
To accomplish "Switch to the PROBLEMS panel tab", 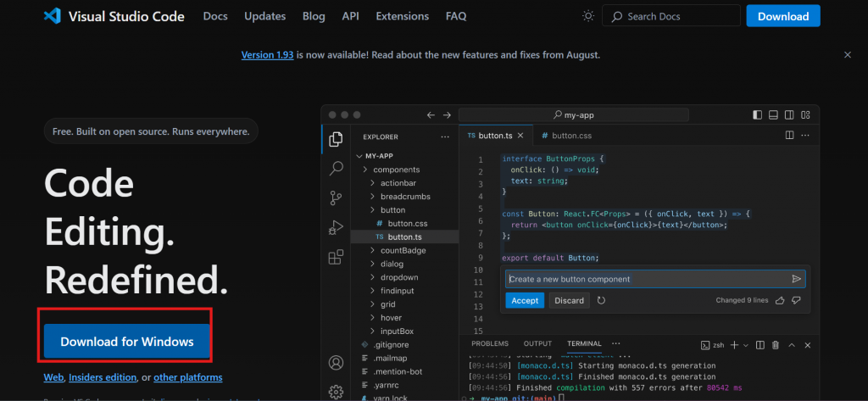I will 490,343.
